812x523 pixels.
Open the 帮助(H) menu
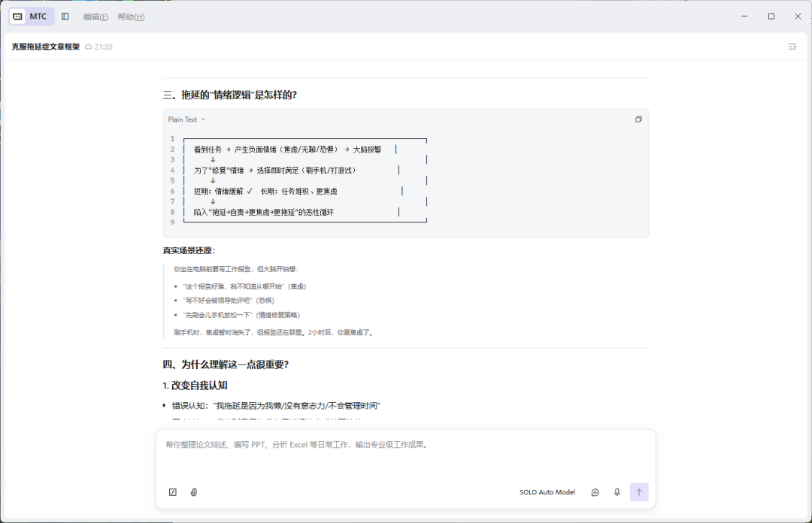click(x=131, y=17)
